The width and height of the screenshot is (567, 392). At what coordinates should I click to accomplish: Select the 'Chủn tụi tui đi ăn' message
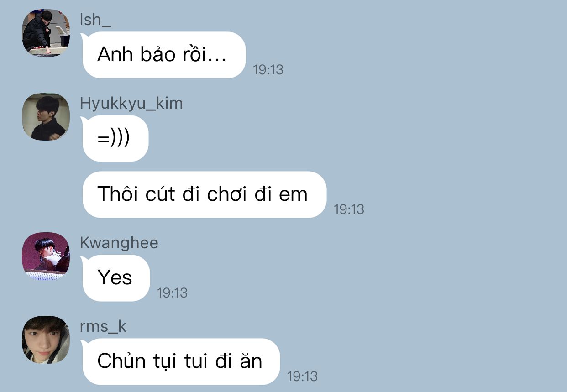point(180,361)
